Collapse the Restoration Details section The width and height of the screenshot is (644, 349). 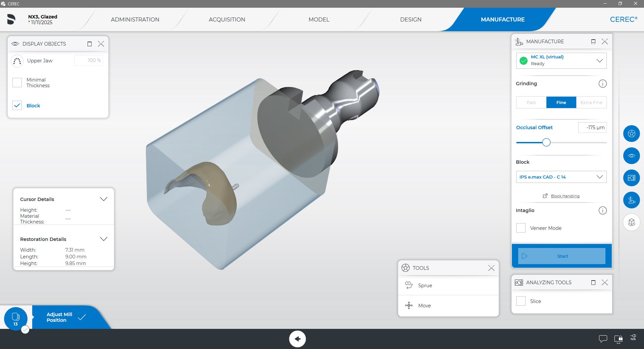[104, 239]
